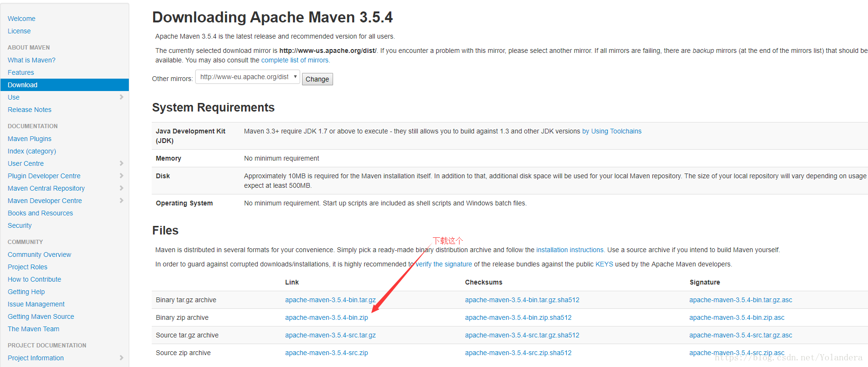This screenshot has height=367, width=868.
Task: Open How to Contribute link
Action: [34, 279]
